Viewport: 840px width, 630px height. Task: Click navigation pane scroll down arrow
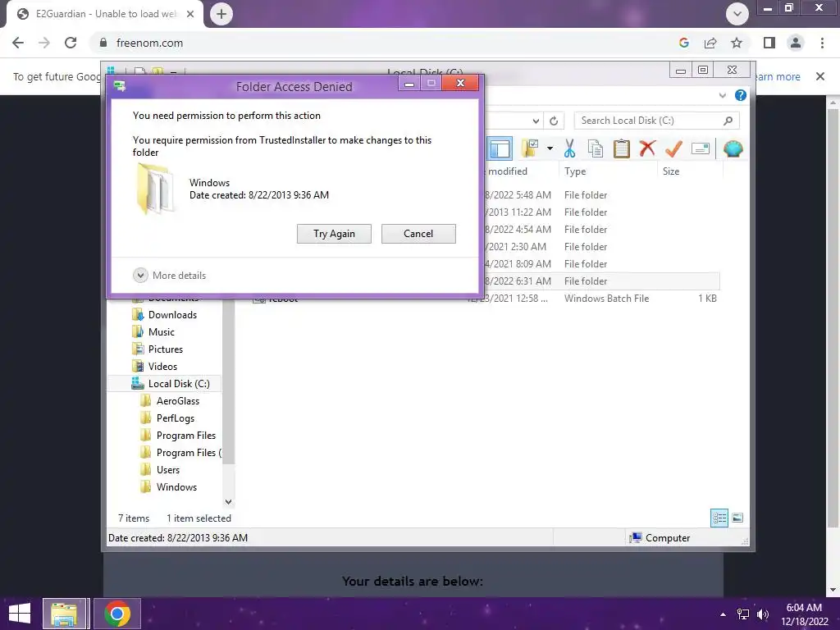point(228,502)
